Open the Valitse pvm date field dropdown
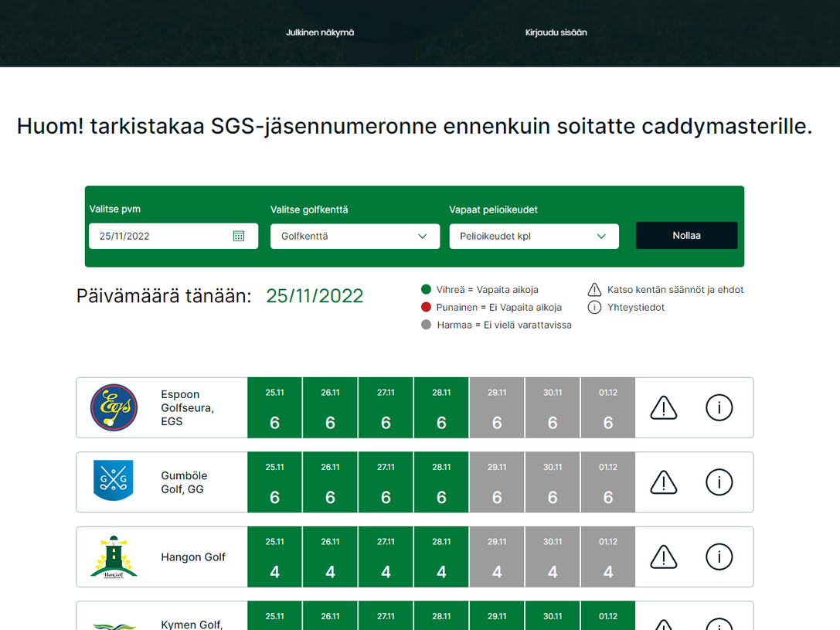 (173, 236)
